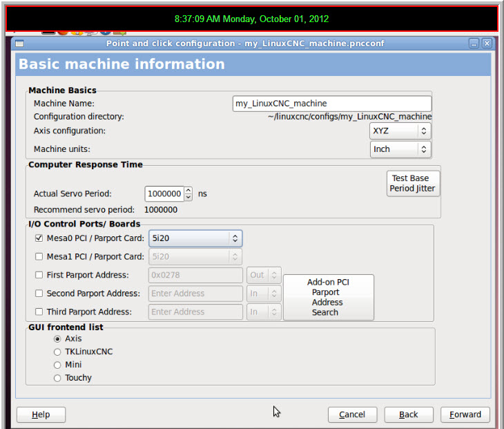
Task: Minimize the pncconf configuration window
Action: [x=474, y=44]
